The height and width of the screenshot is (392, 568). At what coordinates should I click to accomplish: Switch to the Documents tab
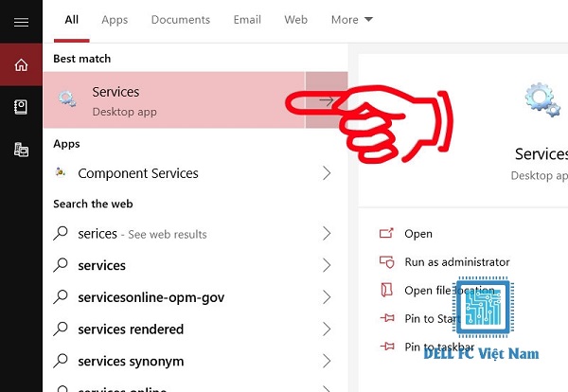181,20
